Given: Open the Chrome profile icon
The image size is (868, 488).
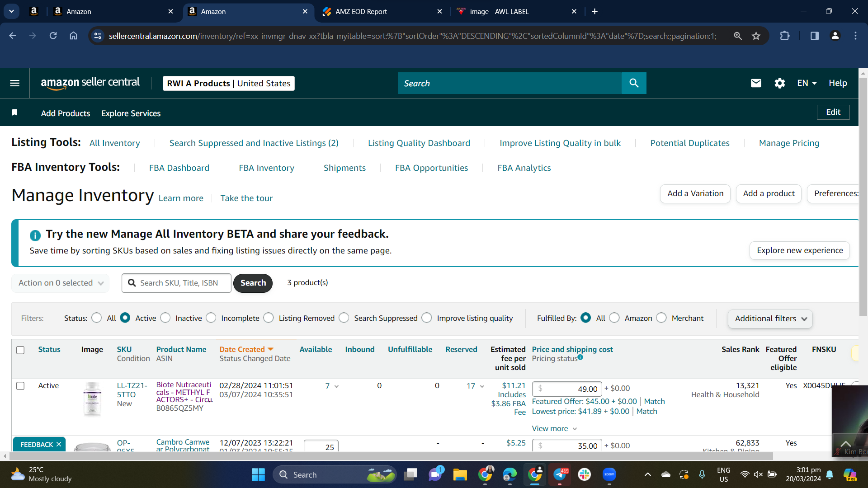Looking at the screenshot, I should point(835,36).
